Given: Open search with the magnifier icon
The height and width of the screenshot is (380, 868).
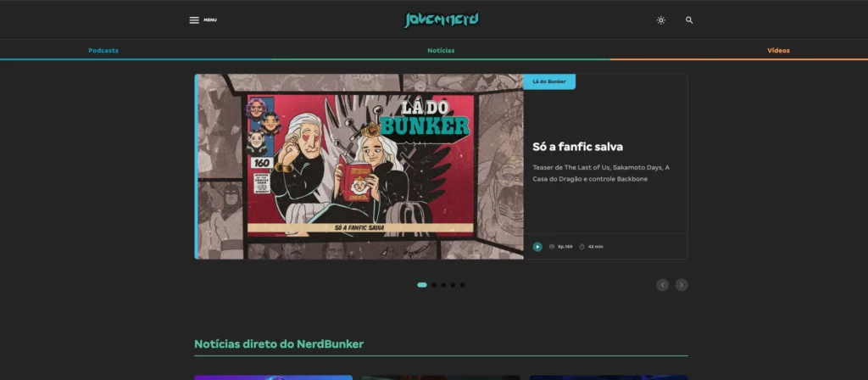Looking at the screenshot, I should [x=689, y=20].
